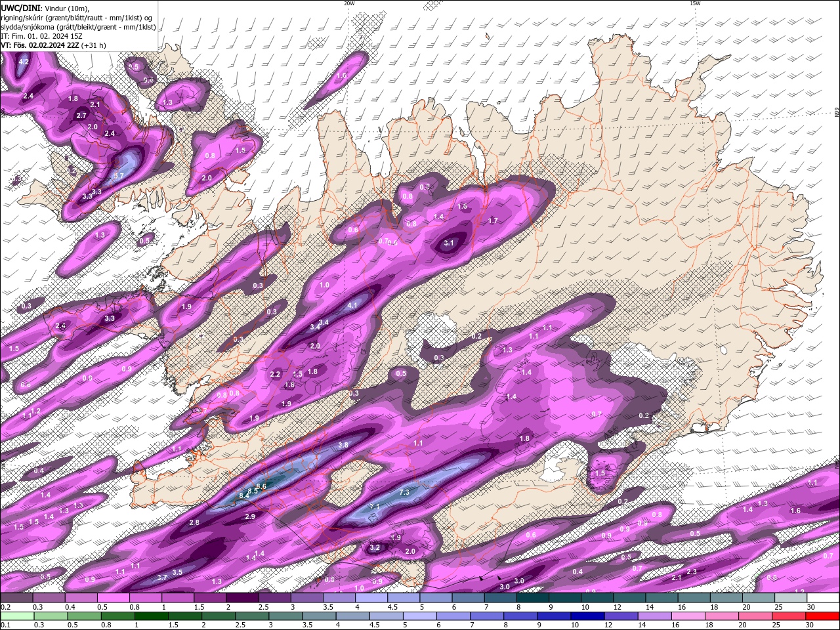This screenshot has width=840, height=630.
Task: Click the 3.1 precipitation value on the map
Action: click(449, 243)
